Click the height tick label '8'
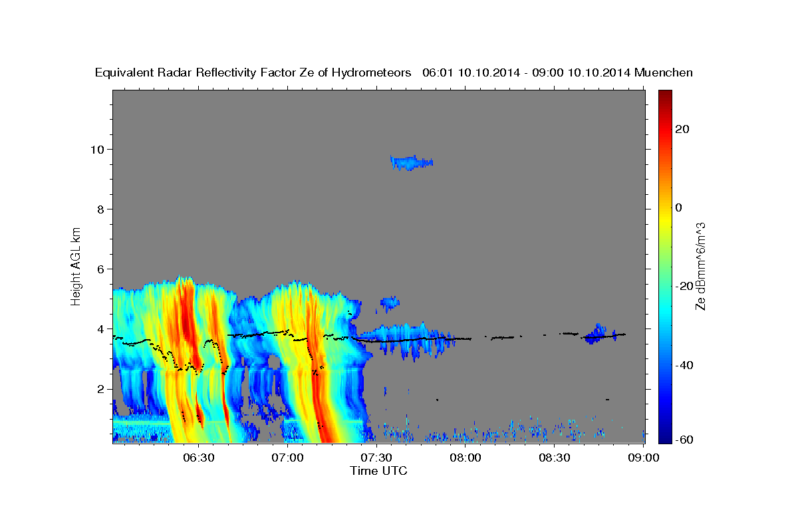The image size is (798, 532). tap(102, 209)
